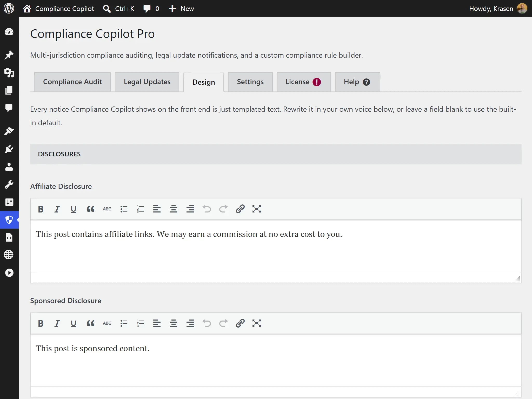Align center in Sponsored Disclosure editor
Screen dimensions: 532x399
pyautogui.click(x=174, y=323)
